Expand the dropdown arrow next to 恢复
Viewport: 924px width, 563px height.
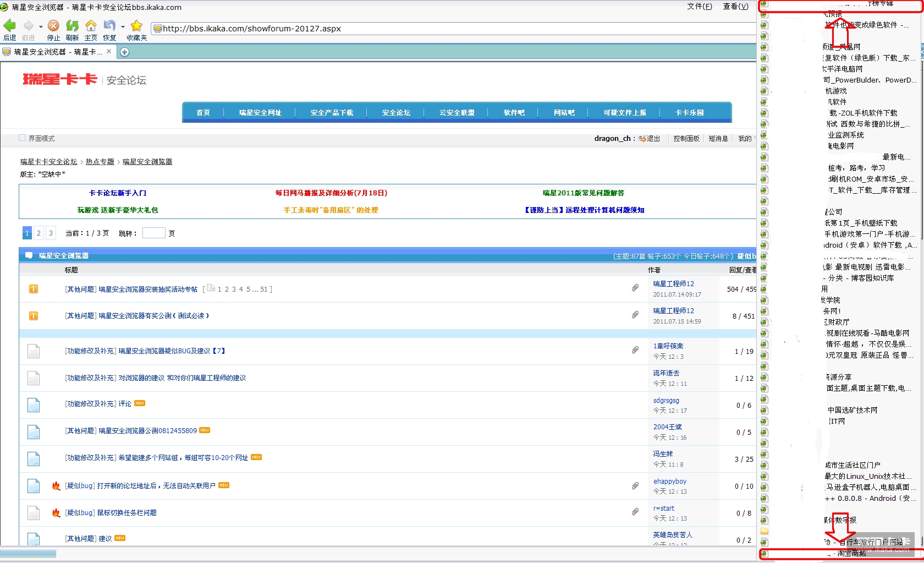(123, 26)
